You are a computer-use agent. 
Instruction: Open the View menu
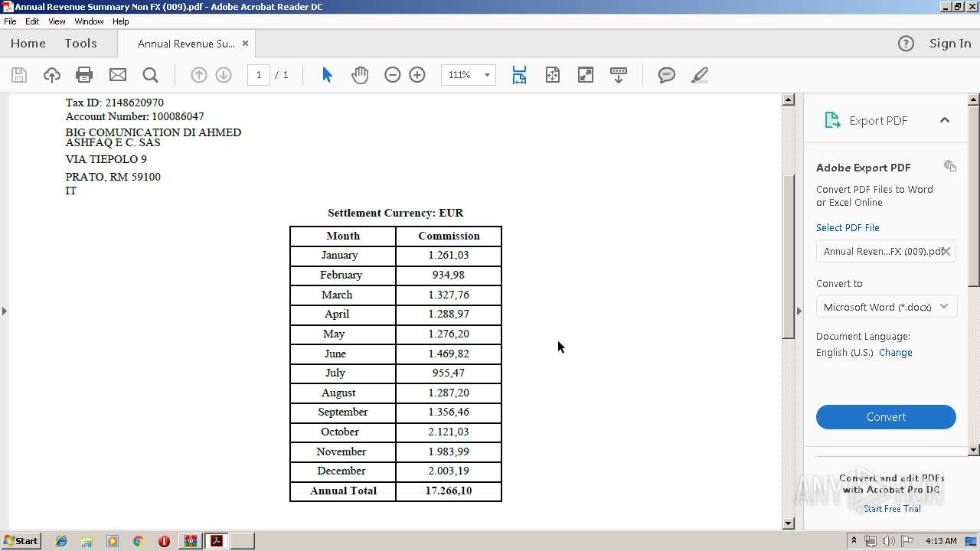point(57,21)
